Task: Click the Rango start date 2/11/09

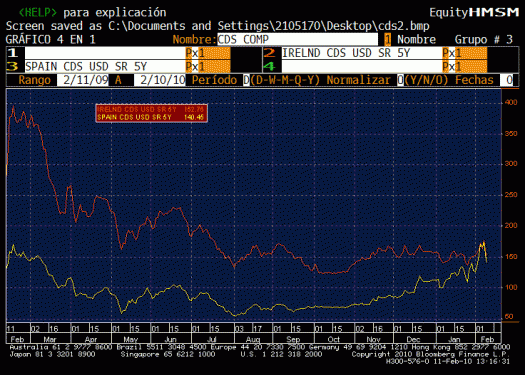Action: coord(83,80)
